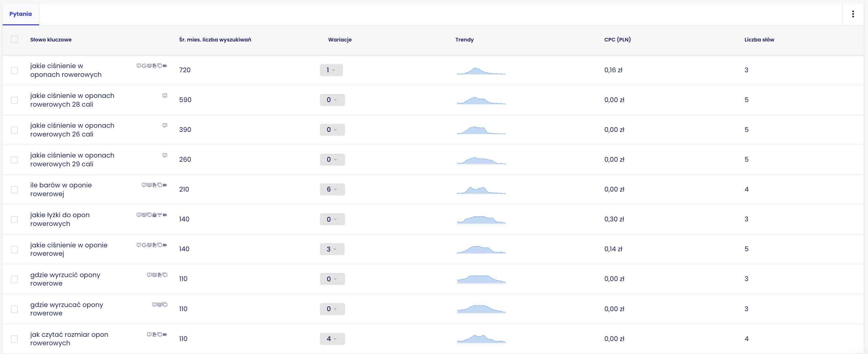Expand the 4 variations for 'jak czytać rozmiar opon rowerowych'

point(332,338)
